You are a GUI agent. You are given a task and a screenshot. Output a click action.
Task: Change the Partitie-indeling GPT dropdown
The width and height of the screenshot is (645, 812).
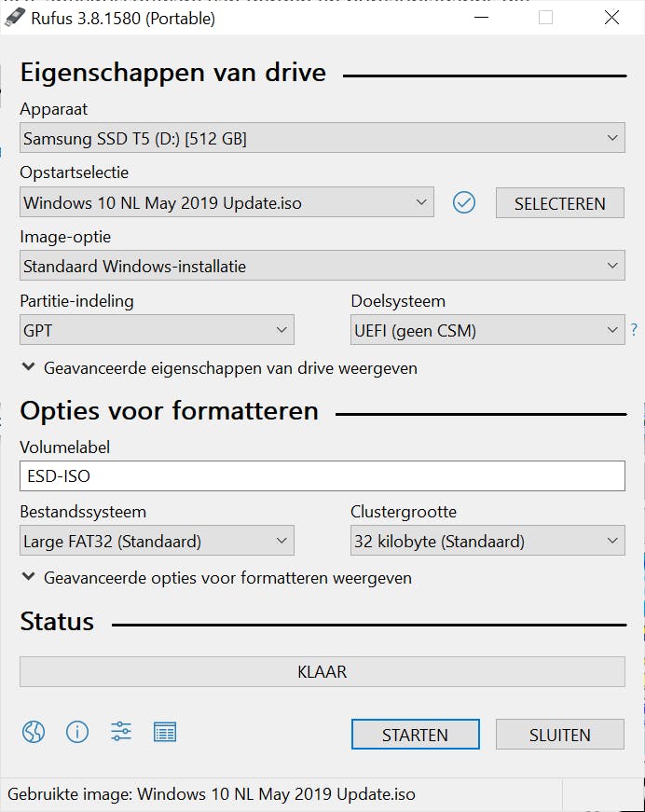pos(157,329)
